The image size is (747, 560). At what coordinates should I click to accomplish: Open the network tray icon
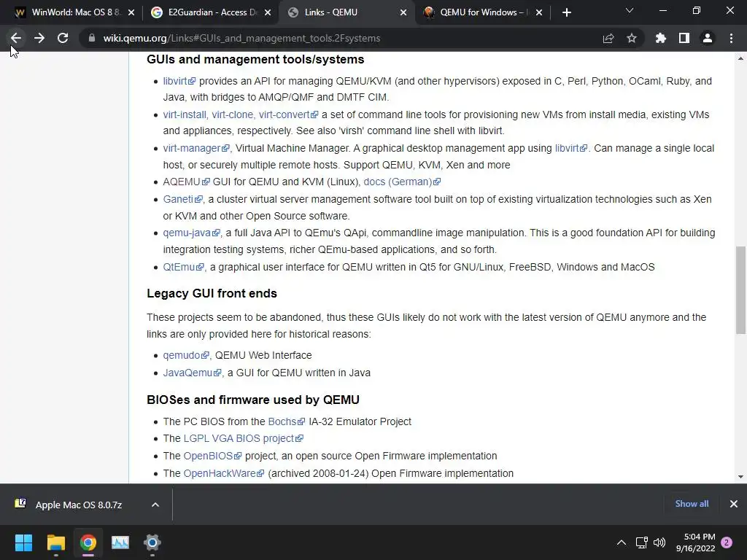[x=642, y=542]
